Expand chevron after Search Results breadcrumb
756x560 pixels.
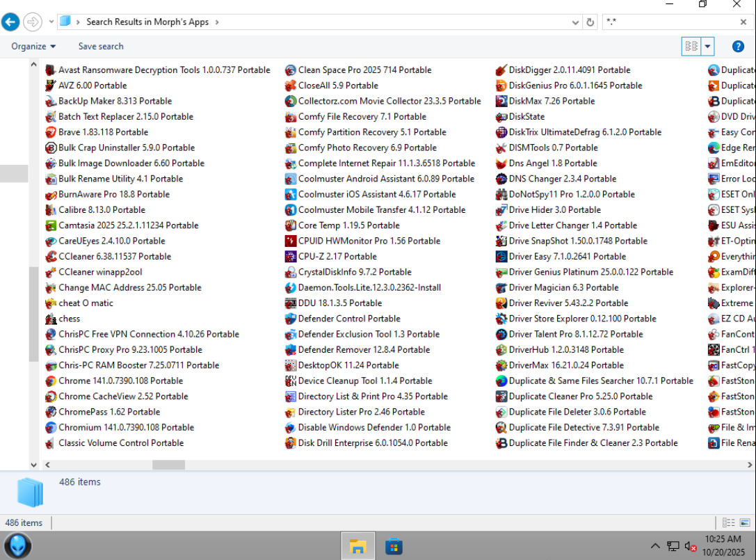click(217, 22)
